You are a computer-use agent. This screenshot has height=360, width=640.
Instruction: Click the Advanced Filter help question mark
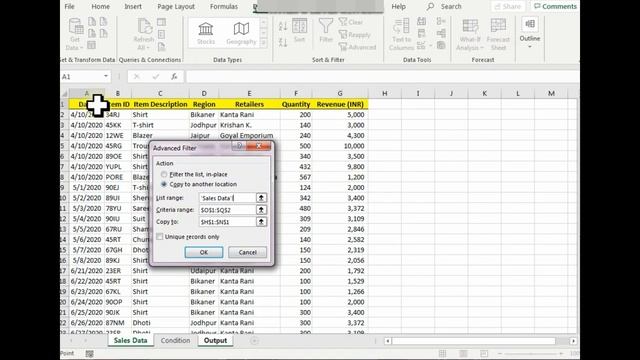pyautogui.click(x=240, y=146)
